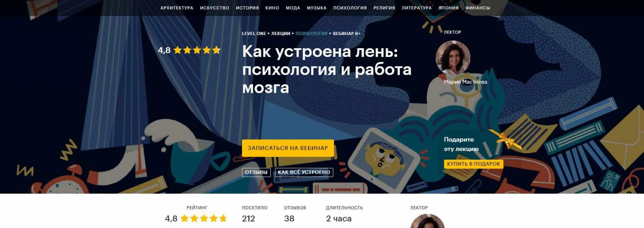Click the Купить в подарок button
This screenshot has height=228, width=644.
474,164
